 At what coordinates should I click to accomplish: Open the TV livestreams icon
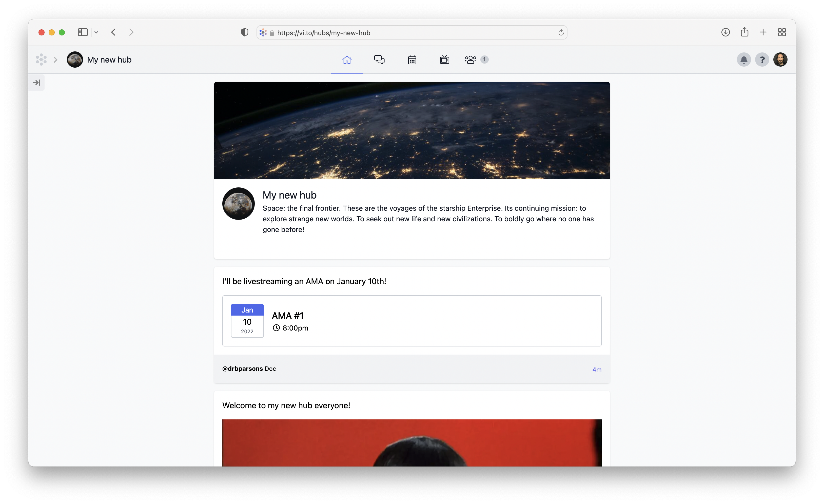pos(444,60)
